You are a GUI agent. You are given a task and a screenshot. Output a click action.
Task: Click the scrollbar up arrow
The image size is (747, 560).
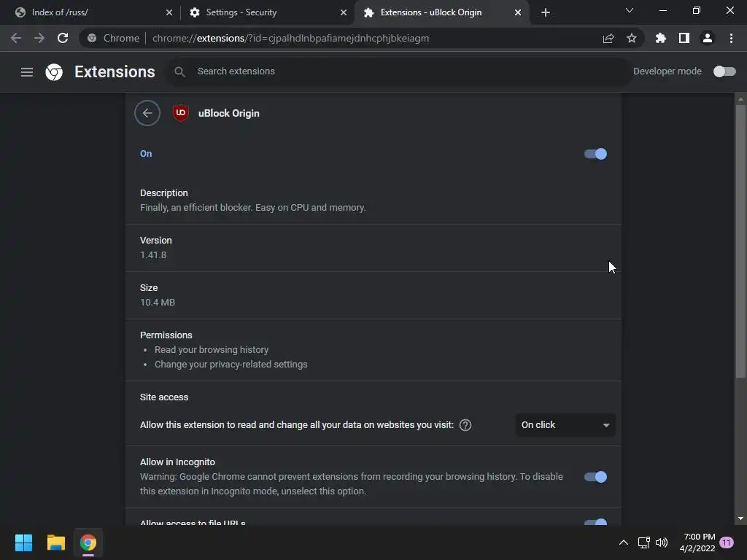(740, 99)
